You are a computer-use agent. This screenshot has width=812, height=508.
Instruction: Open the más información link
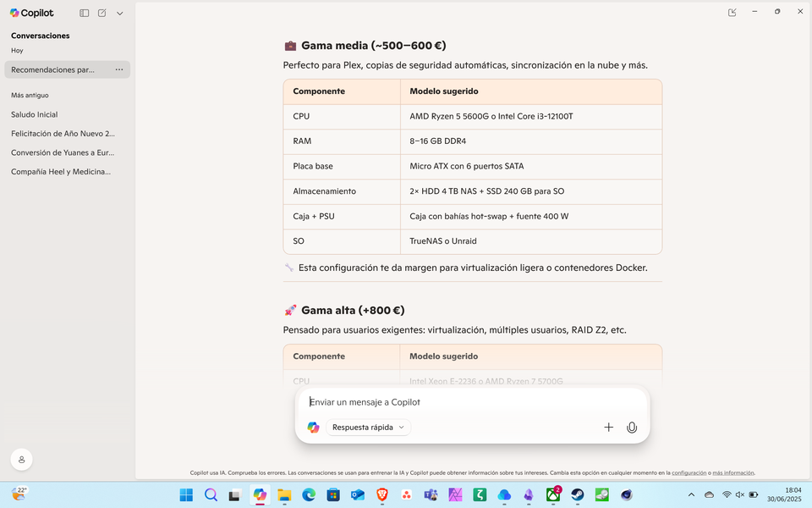pos(732,472)
